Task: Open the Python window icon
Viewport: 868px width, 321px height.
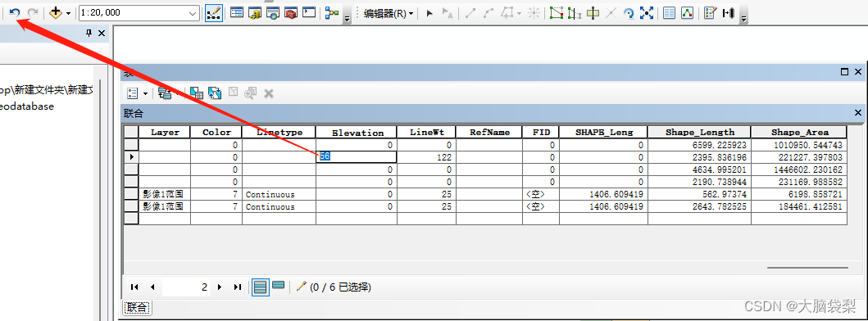Action: point(309,12)
